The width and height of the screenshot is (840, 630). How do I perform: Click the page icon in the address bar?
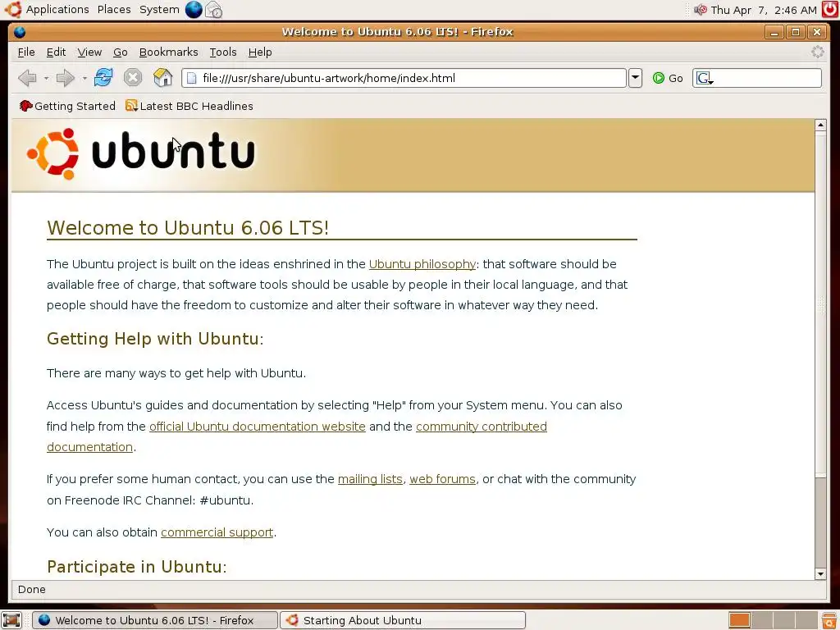coord(191,78)
